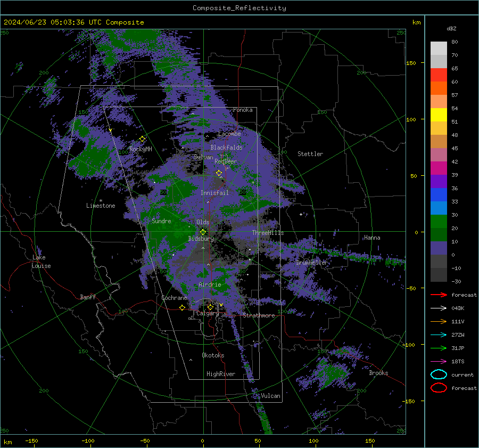This screenshot has width=479, height=448.
Task: Click the Blackfalds city label
Action: coord(226,148)
